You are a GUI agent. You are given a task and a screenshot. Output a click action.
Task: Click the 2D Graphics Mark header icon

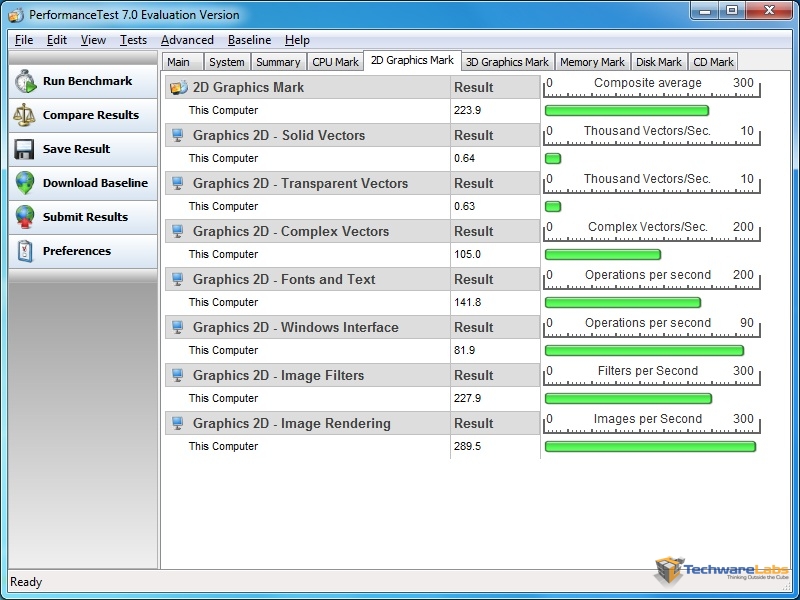pyautogui.click(x=178, y=88)
